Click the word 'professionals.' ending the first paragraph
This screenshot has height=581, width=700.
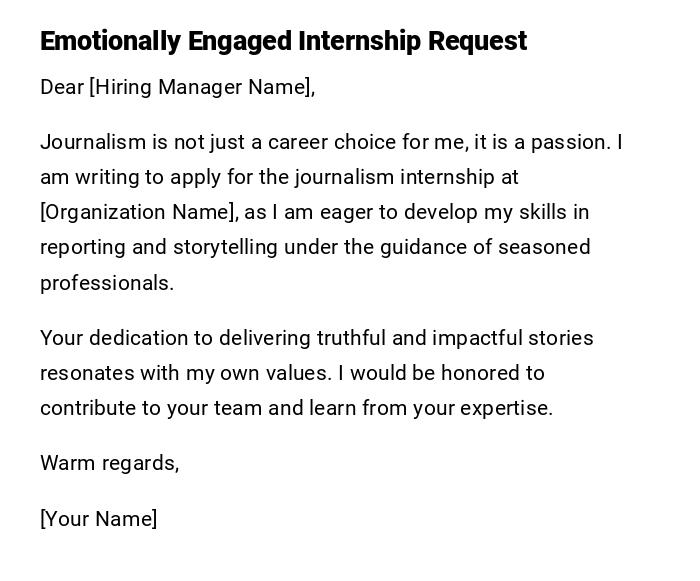[x=107, y=283]
